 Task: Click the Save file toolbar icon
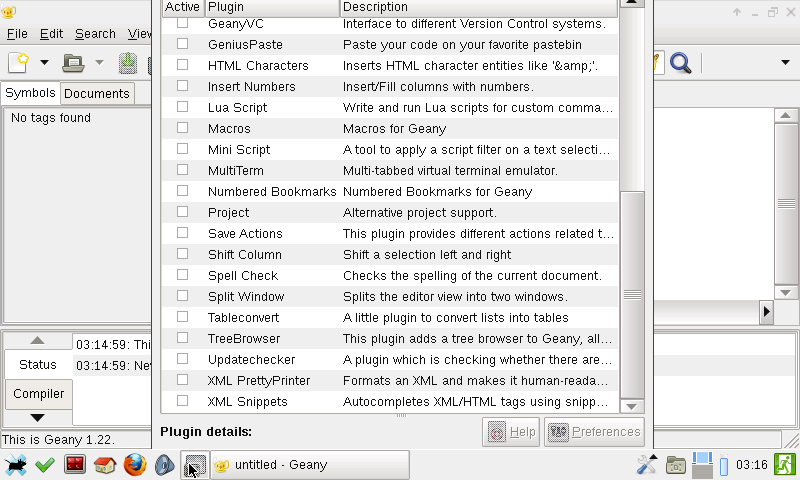click(x=128, y=63)
